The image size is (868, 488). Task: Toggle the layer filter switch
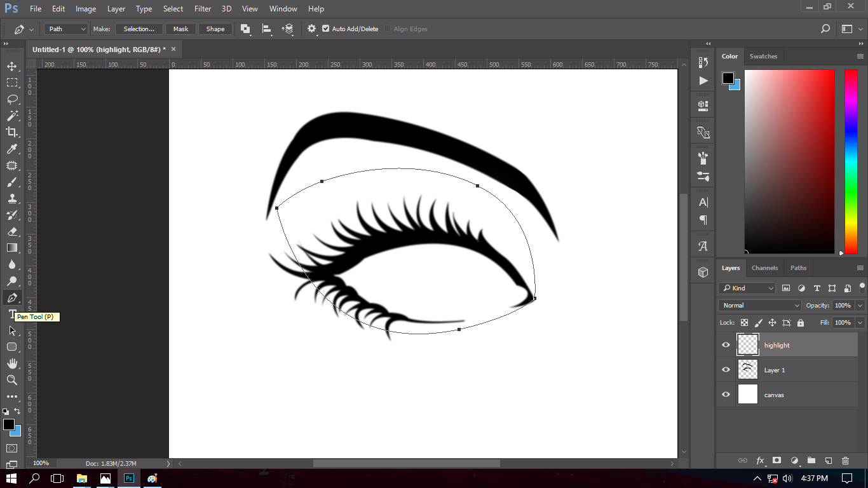point(862,287)
